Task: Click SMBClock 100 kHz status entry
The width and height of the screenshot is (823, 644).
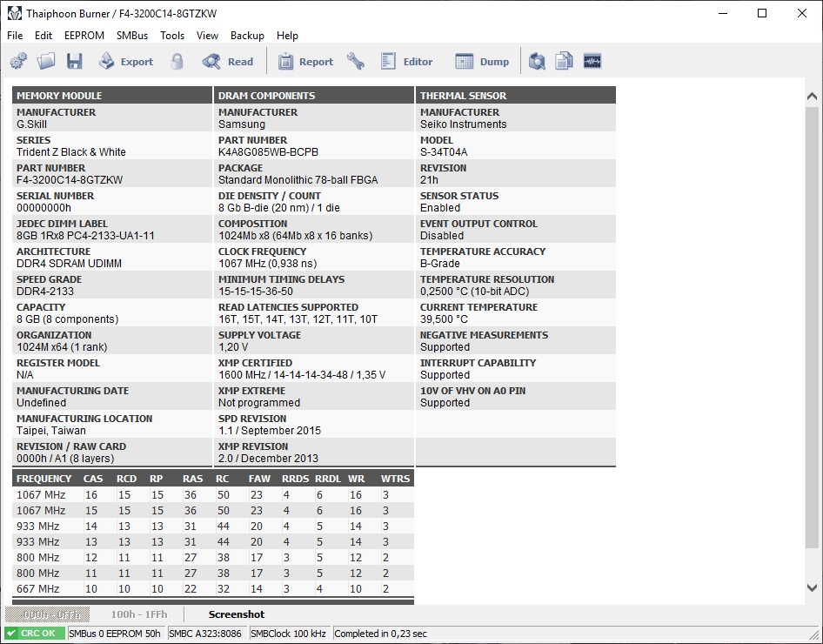Action: [x=289, y=634]
